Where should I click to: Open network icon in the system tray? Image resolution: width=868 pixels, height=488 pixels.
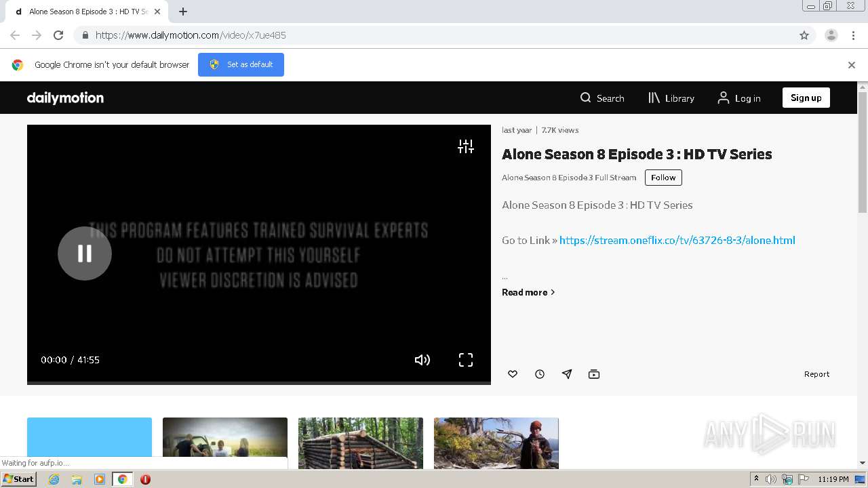pyautogui.click(x=787, y=479)
